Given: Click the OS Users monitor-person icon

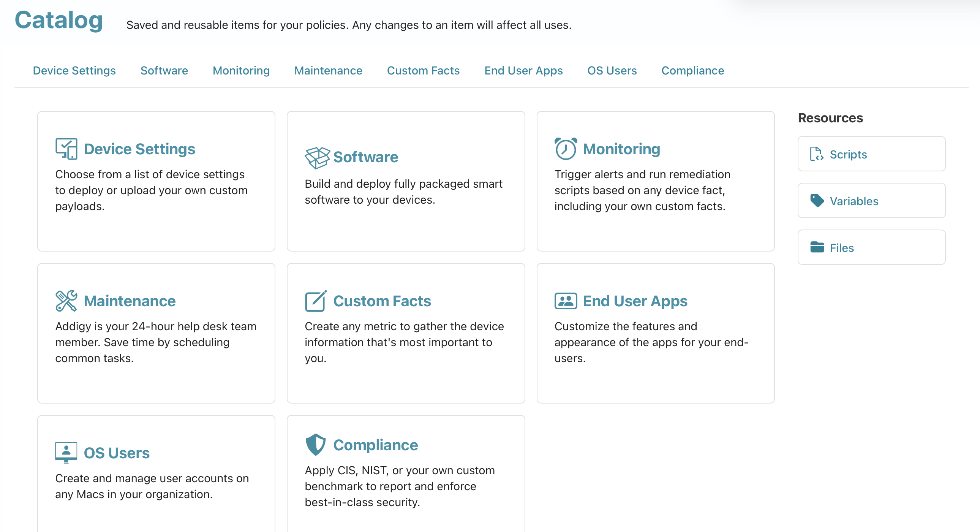Looking at the screenshot, I should tap(66, 453).
